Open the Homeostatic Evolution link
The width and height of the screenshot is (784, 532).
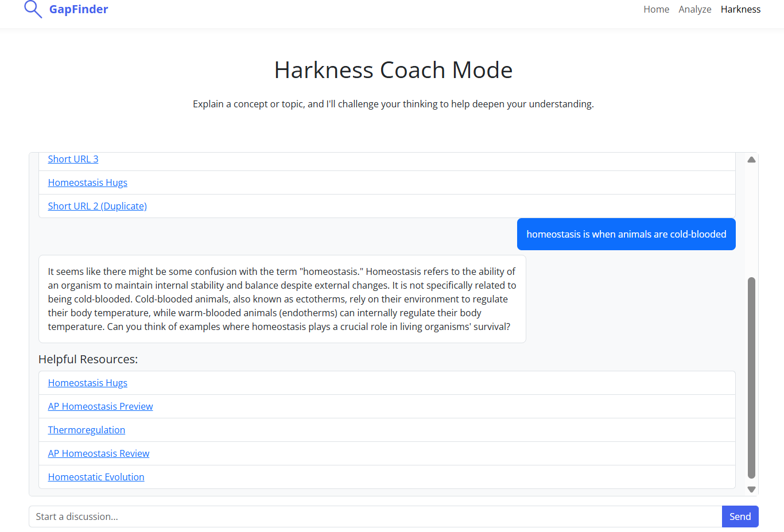click(96, 477)
